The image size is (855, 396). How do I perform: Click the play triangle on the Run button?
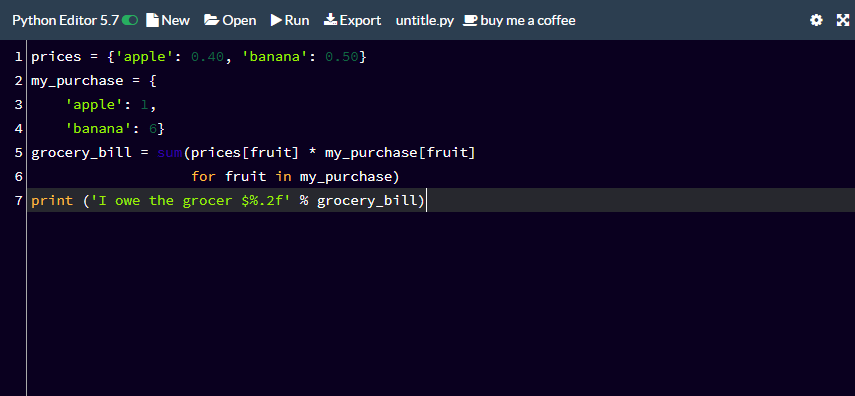point(276,20)
